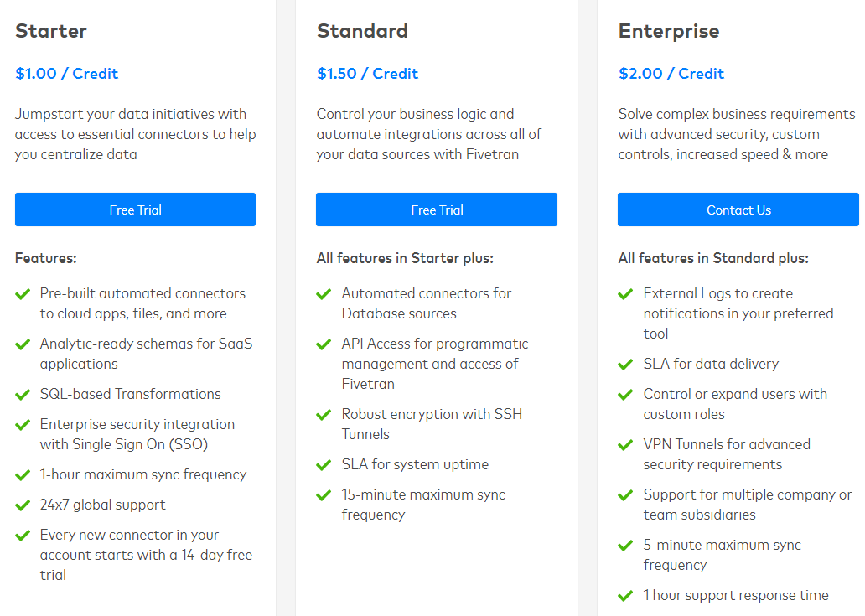This screenshot has width=865, height=616.
Task: Click the Standard plan heading
Action: (x=362, y=31)
